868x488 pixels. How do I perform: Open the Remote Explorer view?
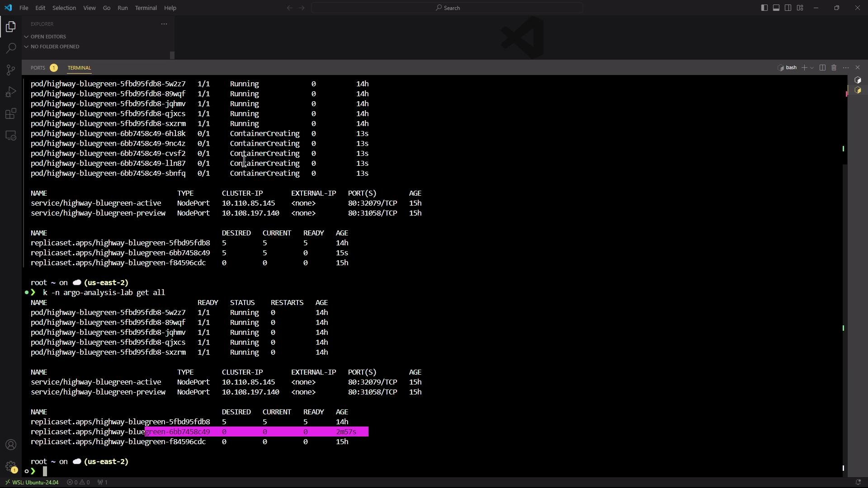(x=11, y=135)
